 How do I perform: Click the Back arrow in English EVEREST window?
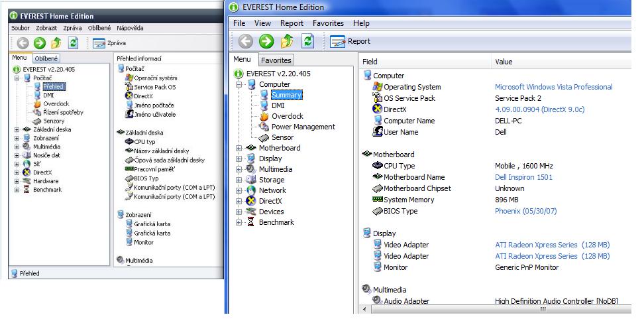click(246, 41)
